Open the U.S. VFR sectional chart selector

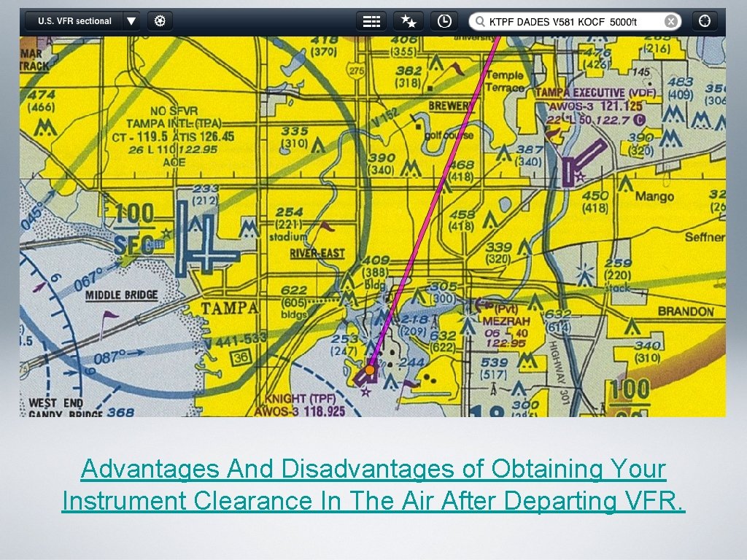tap(74, 21)
